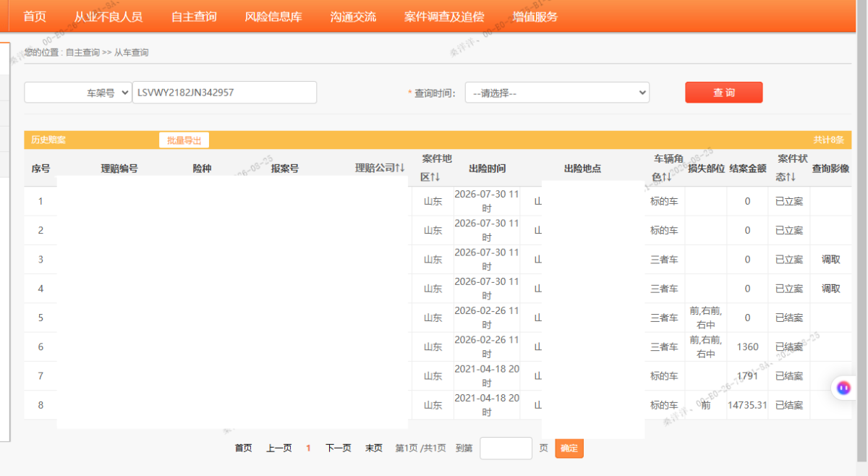868x476 pixels.
Task: Click the 报案号 column header
Action: [285, 169]
